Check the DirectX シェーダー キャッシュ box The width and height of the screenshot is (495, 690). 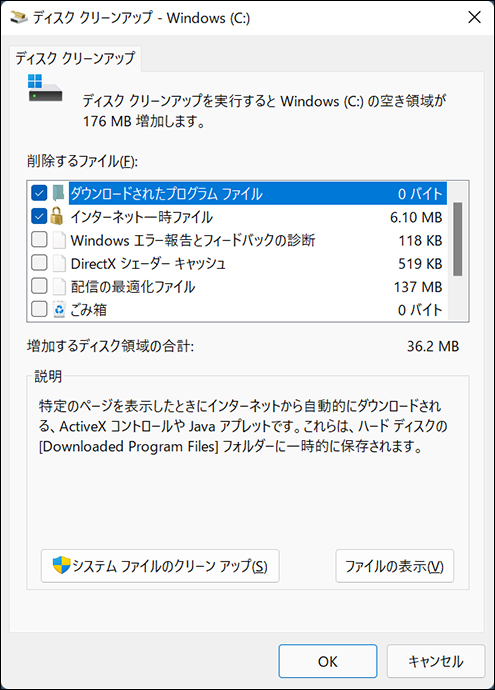pos(39,263)
